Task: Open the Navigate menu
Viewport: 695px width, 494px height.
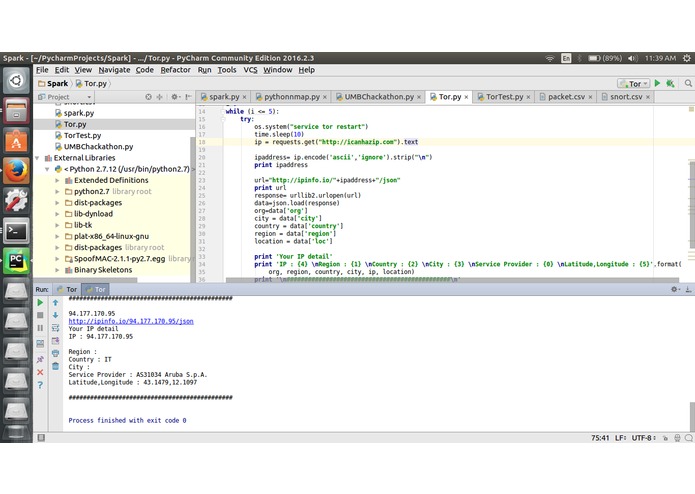Action: (114, 70)
